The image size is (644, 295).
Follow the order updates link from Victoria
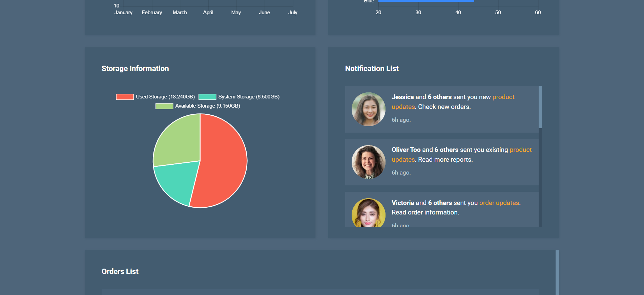point(499,203)
